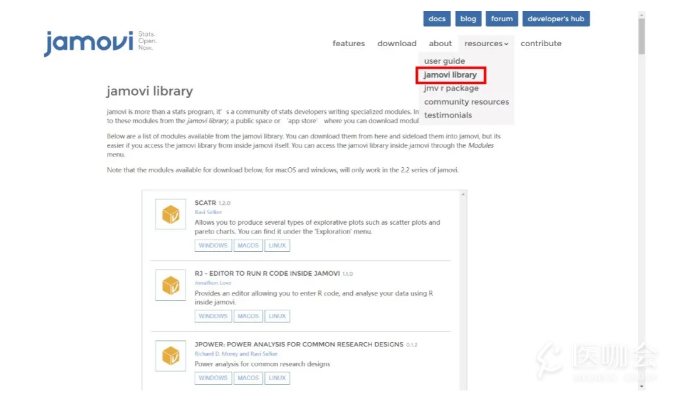Click the SCATR module package icon
Image resolution: width=687 pixels, height=401 pixels.
169,214
